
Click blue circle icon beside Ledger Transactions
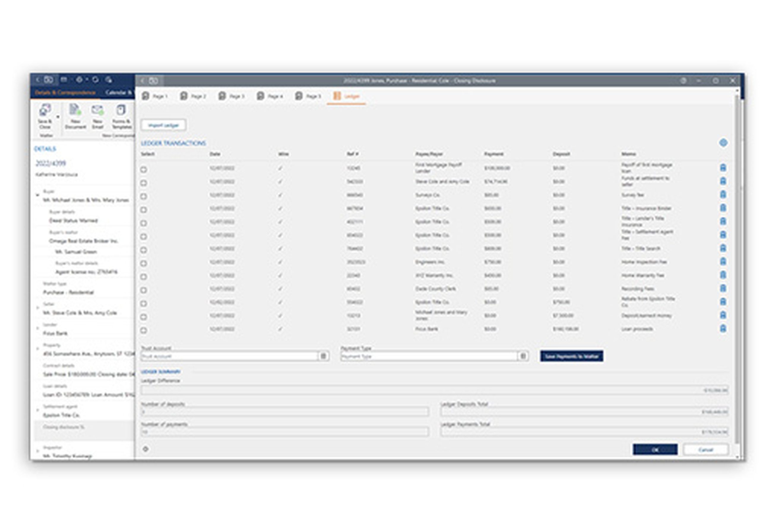pyautogui.click(x=723, y=143)
